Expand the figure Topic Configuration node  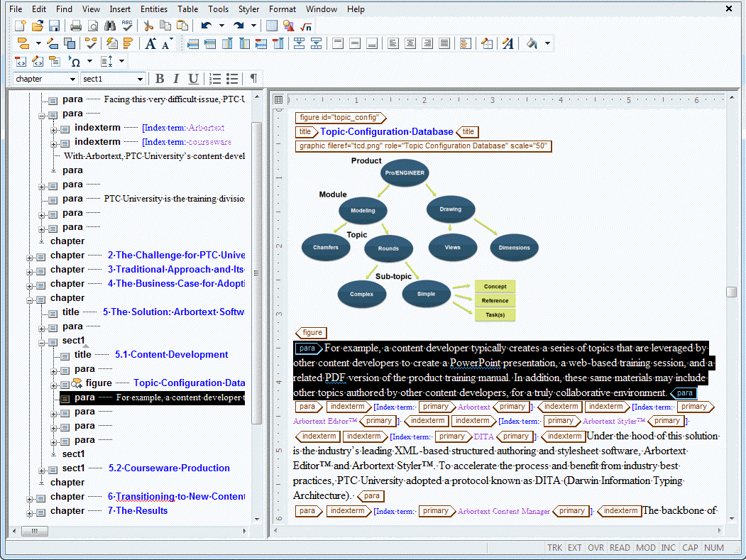click(x=54, y=385)
